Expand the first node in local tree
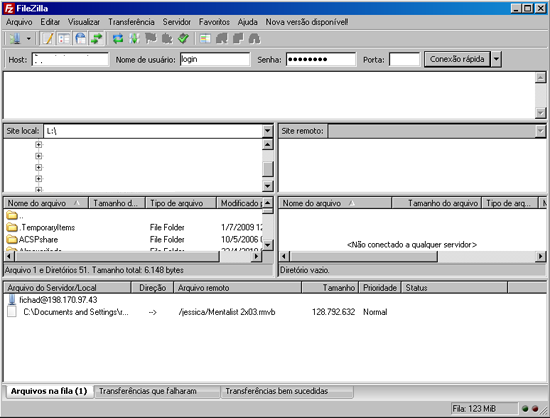This screenshot has width=550, height=418. [39, 144]
